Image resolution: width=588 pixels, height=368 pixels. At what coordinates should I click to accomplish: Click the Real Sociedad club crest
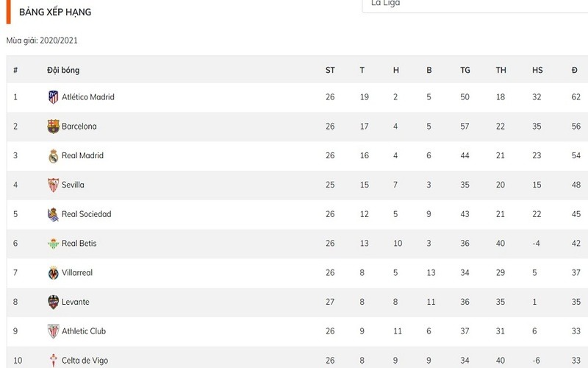53,214
